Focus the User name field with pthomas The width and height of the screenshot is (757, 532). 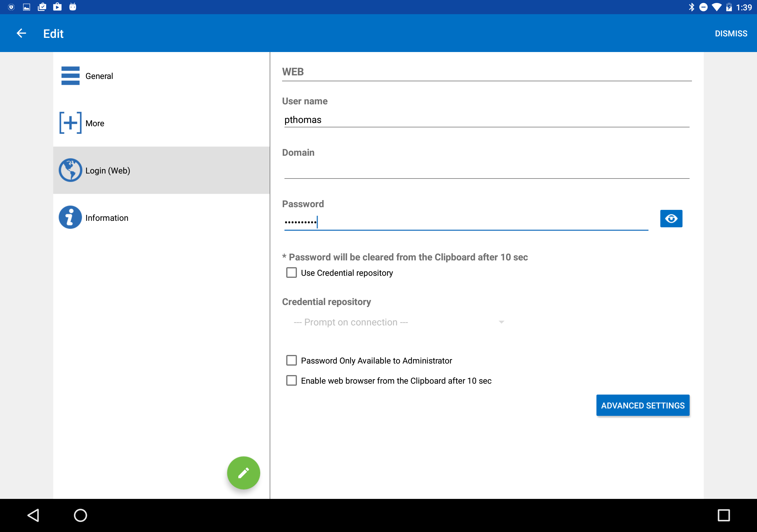point(487,120)
